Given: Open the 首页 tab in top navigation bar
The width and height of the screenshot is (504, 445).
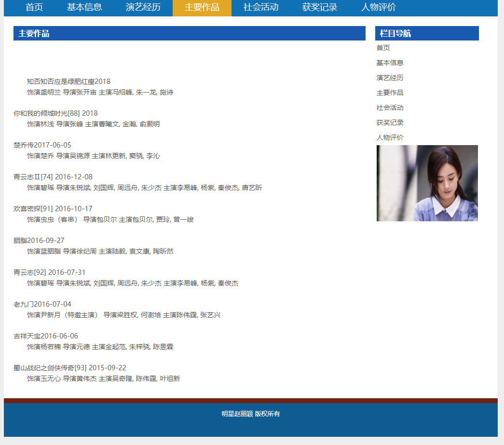Looking at the screenshot, I should (x=34, y=7).
